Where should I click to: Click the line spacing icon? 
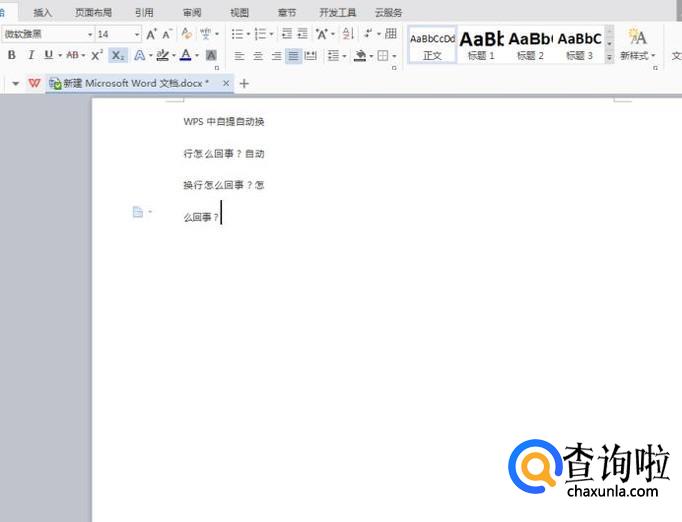[333, 56]
